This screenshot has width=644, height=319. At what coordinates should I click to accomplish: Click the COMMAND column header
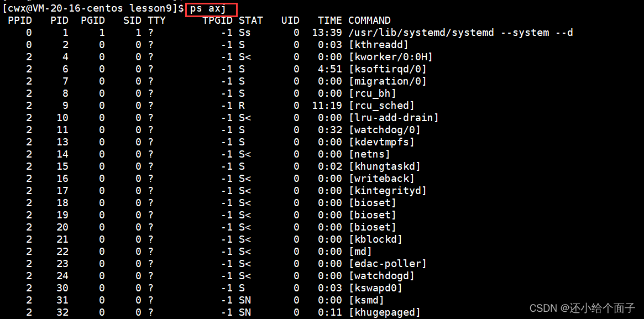(x=370, y=20)
